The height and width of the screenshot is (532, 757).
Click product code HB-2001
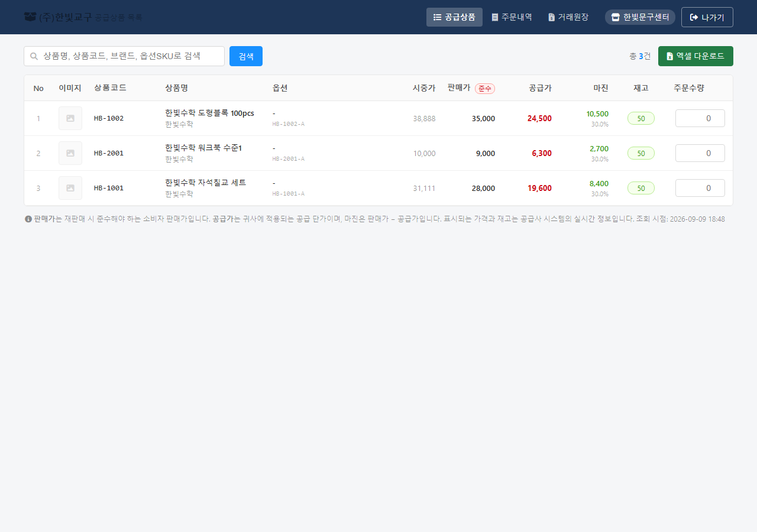coord(109,153)
